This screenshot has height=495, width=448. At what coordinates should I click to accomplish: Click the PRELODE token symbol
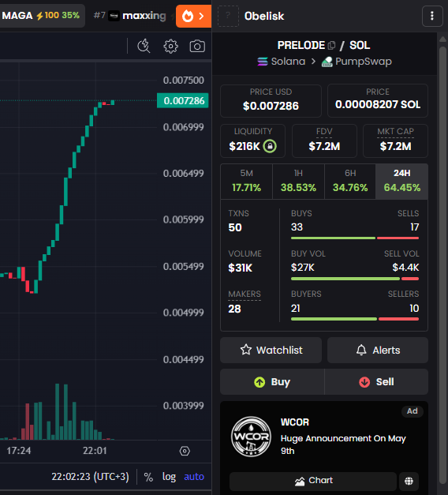pyautogui.click(x=301, y=45)
